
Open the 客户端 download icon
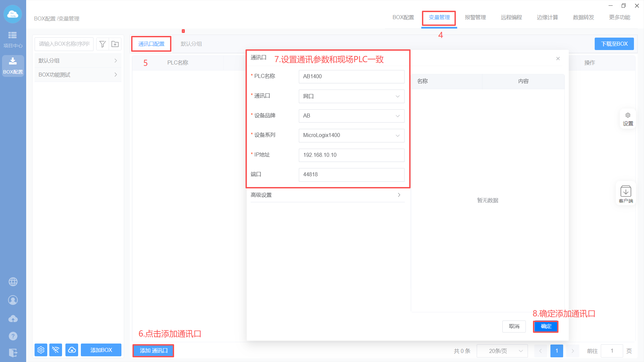click(626, 194)
